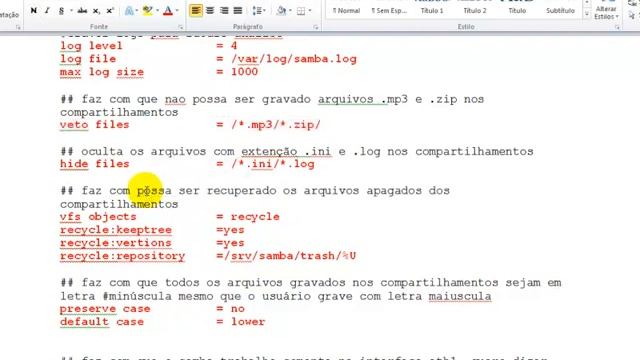
Task: Center align the text
Action: 210,11
